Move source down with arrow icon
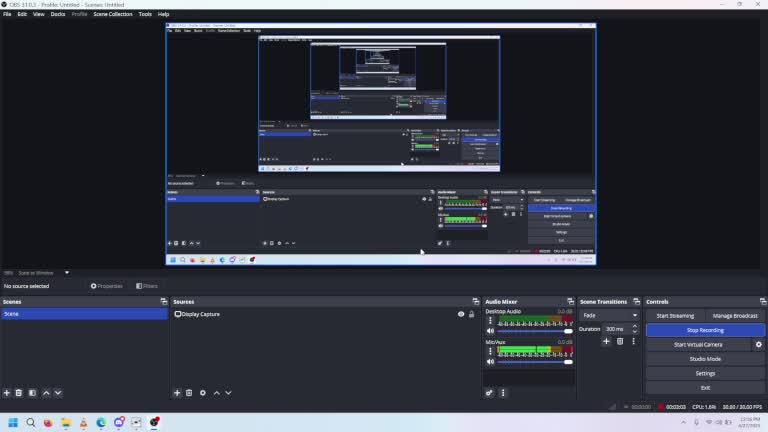The width and height of the screenshot is (768, 432). pyautogui.click(x=229, y=393)
